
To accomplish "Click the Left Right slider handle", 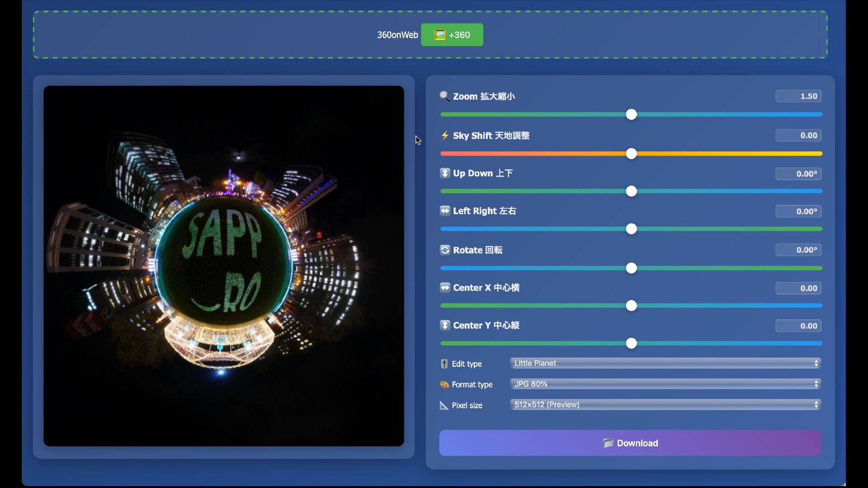I will pos(632,229).
